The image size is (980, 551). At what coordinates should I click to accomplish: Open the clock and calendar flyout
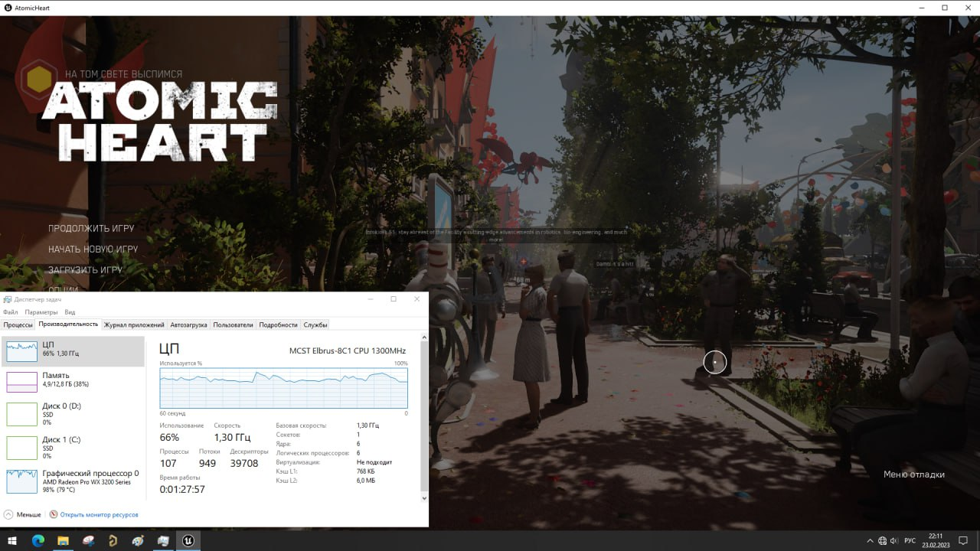point(936,540)
